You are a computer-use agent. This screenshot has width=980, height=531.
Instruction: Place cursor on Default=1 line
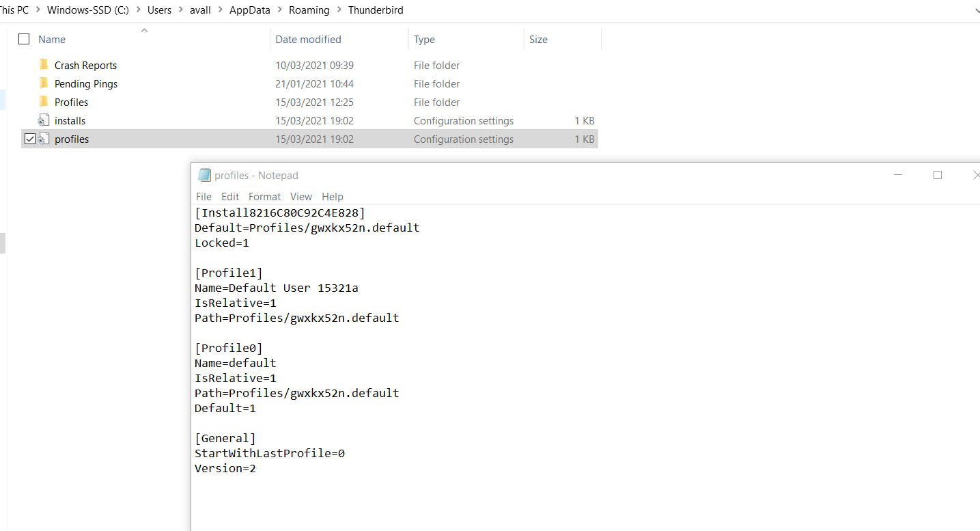[225, 408]
